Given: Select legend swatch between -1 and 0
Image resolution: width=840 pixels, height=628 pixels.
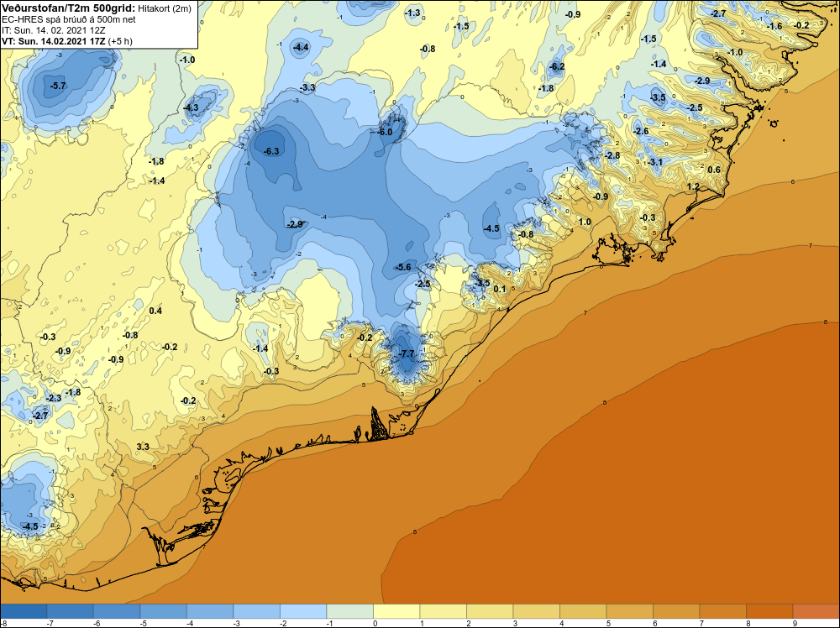Looking at the screenshot, I should pos(349,611).
